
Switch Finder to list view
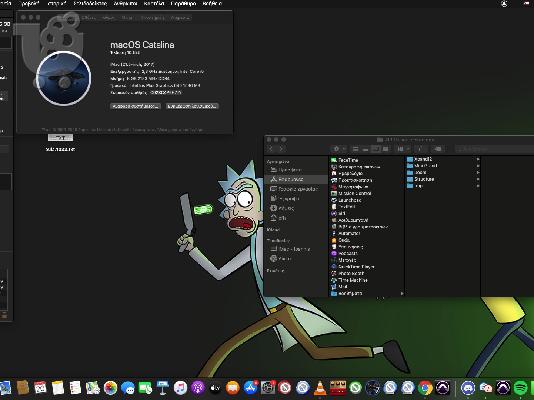(x=365, y=149)
